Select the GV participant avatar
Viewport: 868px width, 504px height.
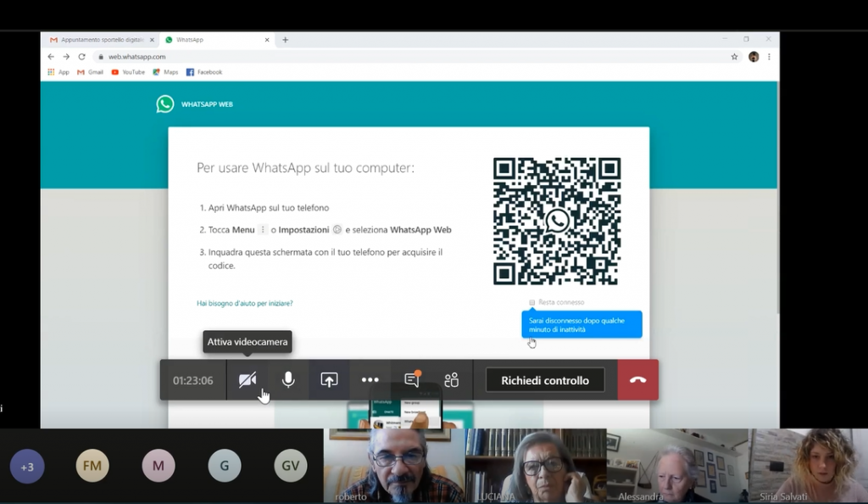[x=291, y=466]
